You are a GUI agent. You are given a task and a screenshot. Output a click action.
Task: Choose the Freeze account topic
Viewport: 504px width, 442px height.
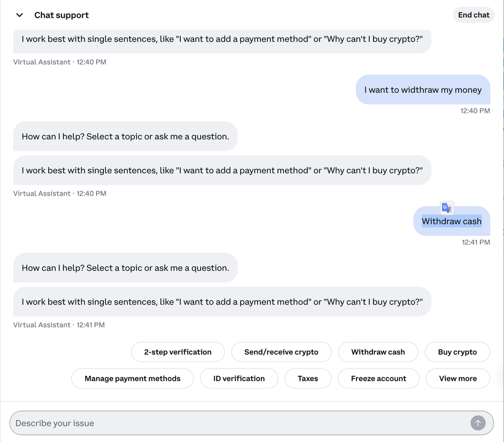tap(379, 378)
